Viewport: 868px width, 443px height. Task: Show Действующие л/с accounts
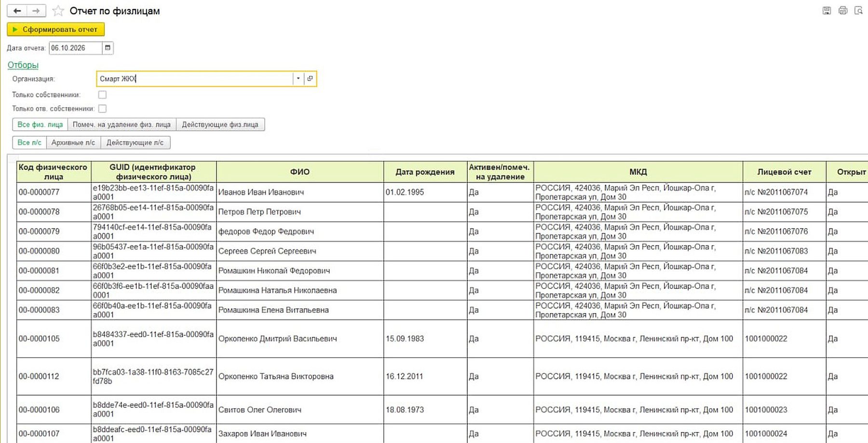pos(135,142)
